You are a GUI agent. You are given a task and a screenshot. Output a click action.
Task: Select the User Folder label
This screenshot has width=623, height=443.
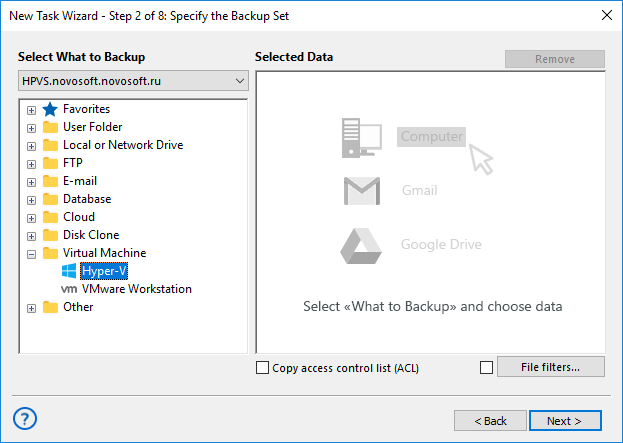click(x=93, y=127)
